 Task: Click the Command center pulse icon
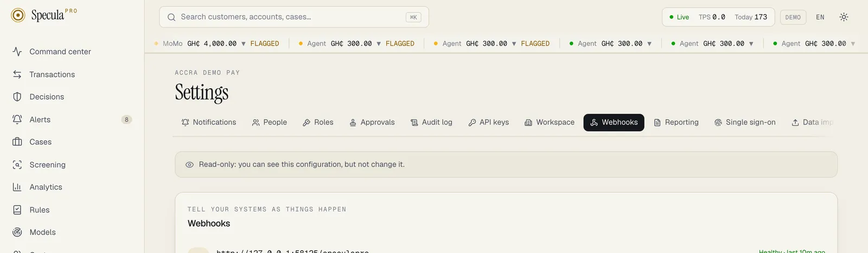pyautogui.click(x=17, y=51)
